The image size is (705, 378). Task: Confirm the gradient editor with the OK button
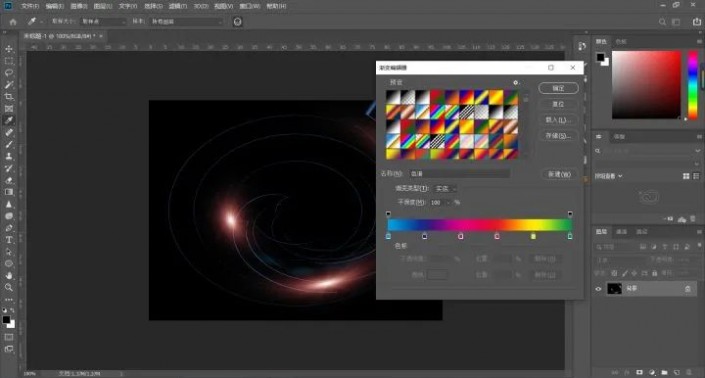coord(558,88)
